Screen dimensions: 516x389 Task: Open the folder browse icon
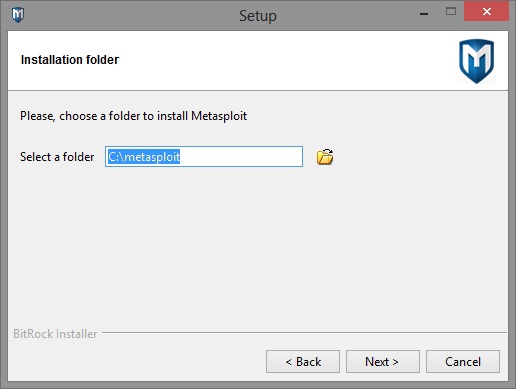(x=325, y=157)
